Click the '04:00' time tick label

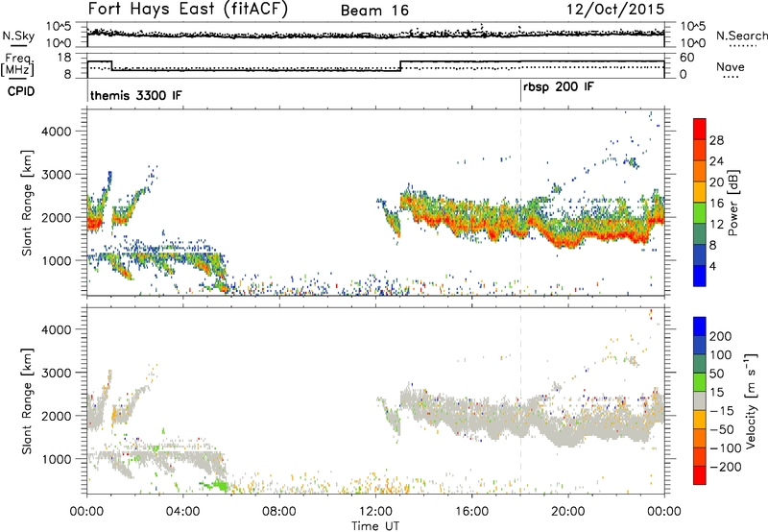click(183, 512)
